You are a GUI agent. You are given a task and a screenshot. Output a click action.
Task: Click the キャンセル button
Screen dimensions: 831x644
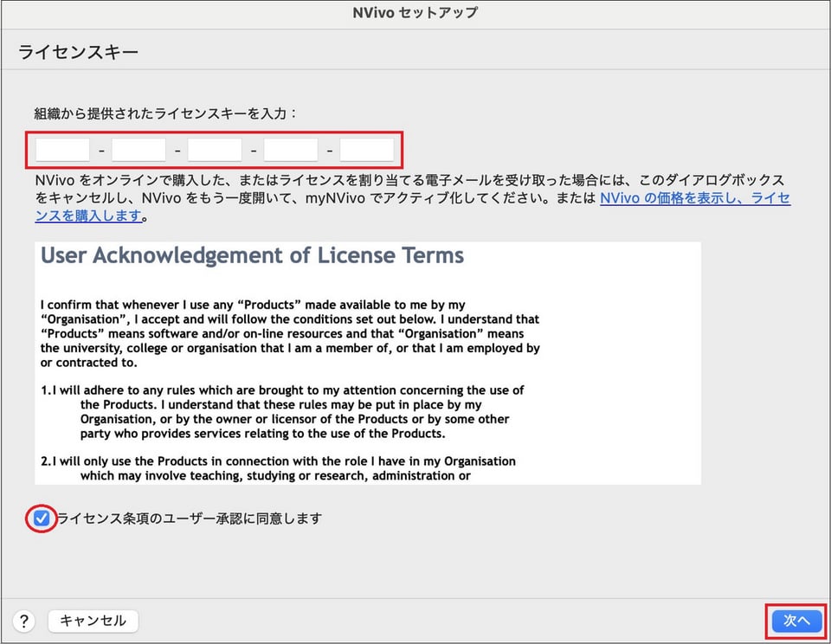(x=93, y=621)
